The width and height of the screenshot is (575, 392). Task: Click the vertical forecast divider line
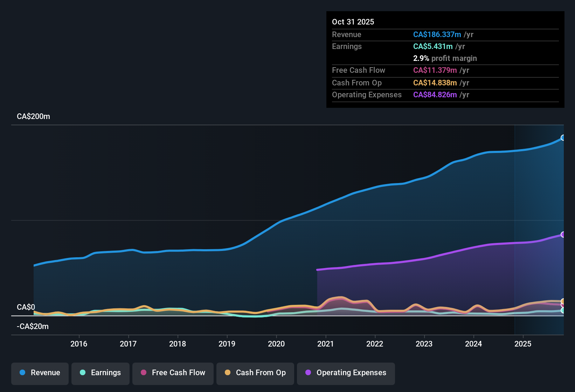(x=515, y=227)
